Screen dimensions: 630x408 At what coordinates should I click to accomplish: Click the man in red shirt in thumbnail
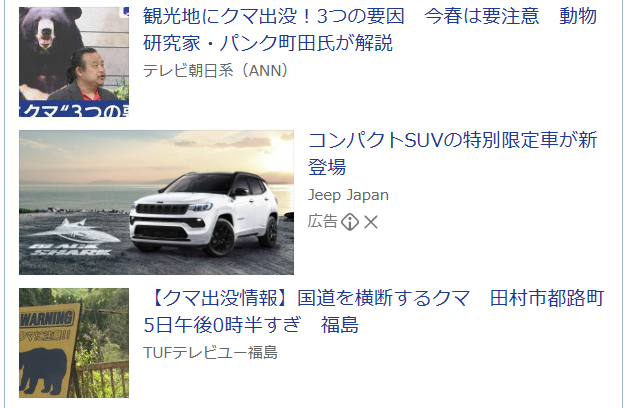click(86, 75)
